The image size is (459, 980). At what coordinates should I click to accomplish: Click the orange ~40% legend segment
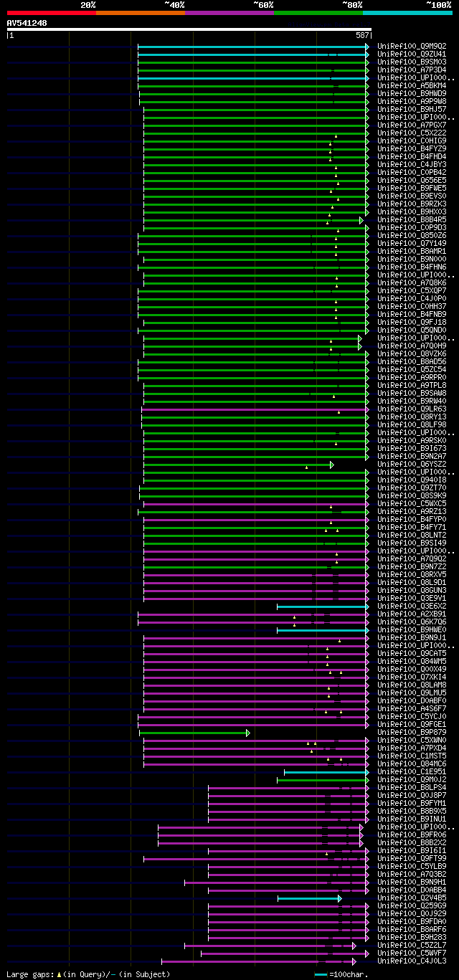[x=140, y=13]
